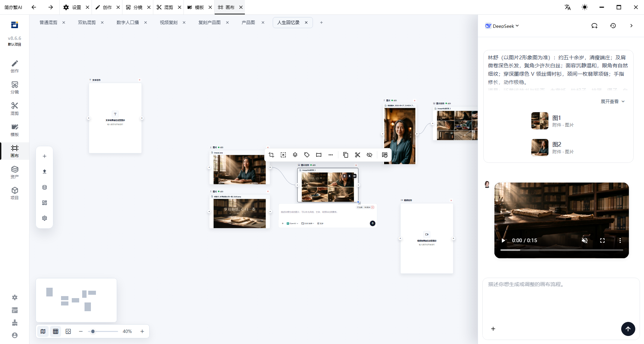Select the crop tool in floating toolbar
This screenshot has width=644, height=344.
coord(271,155)
